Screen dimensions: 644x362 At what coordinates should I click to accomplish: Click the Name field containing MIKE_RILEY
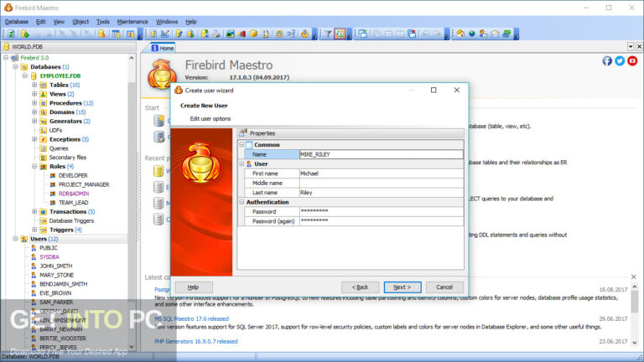(381, 154)
